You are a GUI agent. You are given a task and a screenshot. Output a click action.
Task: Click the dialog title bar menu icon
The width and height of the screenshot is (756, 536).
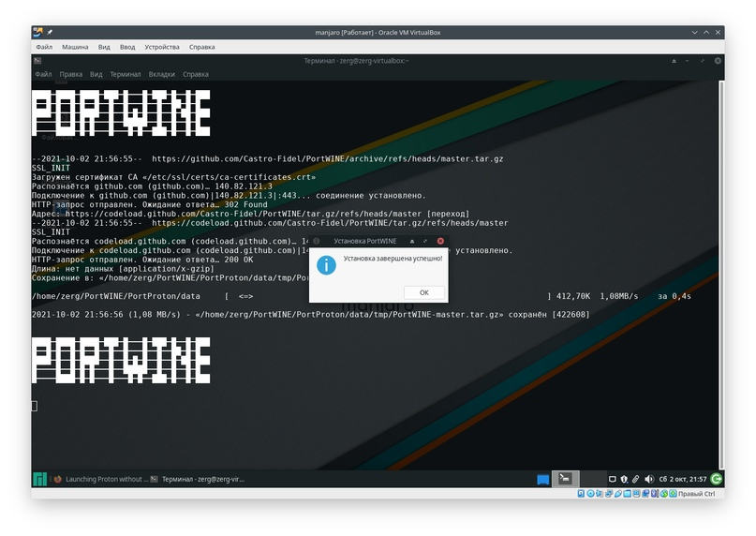pos(317,241)
